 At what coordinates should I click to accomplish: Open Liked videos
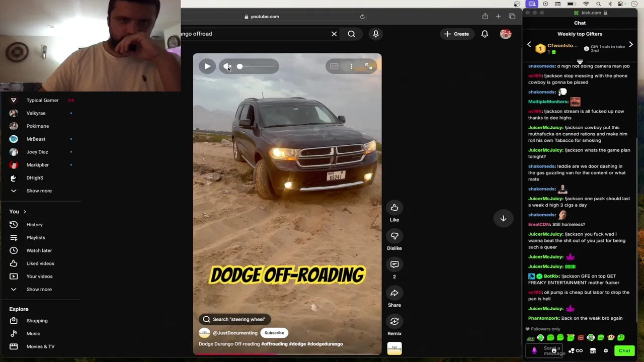(x=41, y=263)
